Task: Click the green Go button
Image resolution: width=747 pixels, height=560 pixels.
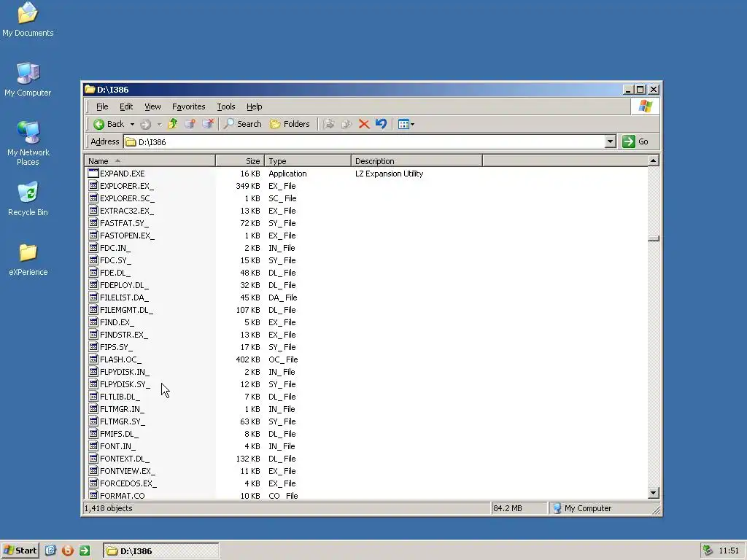Action: coord(635,141)
